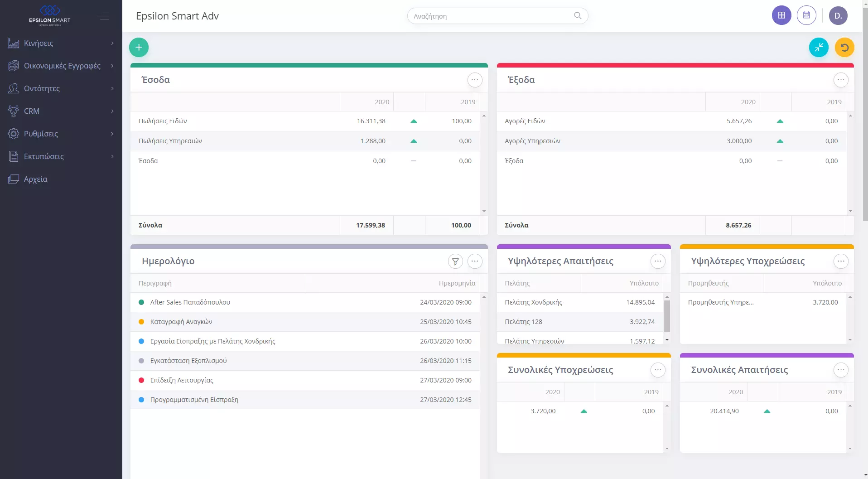Click the cyan collapse widgets icon
The width and height of the screenshot is (868, 479).
tap(819, 47)
